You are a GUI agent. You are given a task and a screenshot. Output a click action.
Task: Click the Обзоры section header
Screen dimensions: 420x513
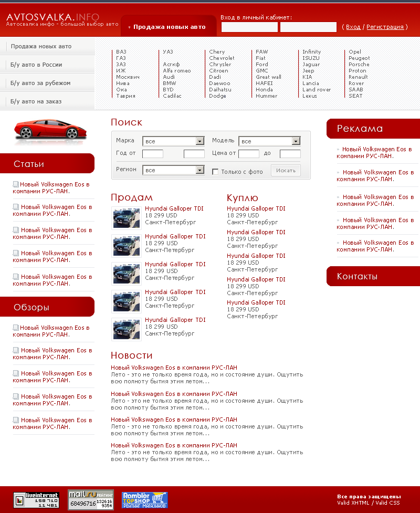click(47, 307)
